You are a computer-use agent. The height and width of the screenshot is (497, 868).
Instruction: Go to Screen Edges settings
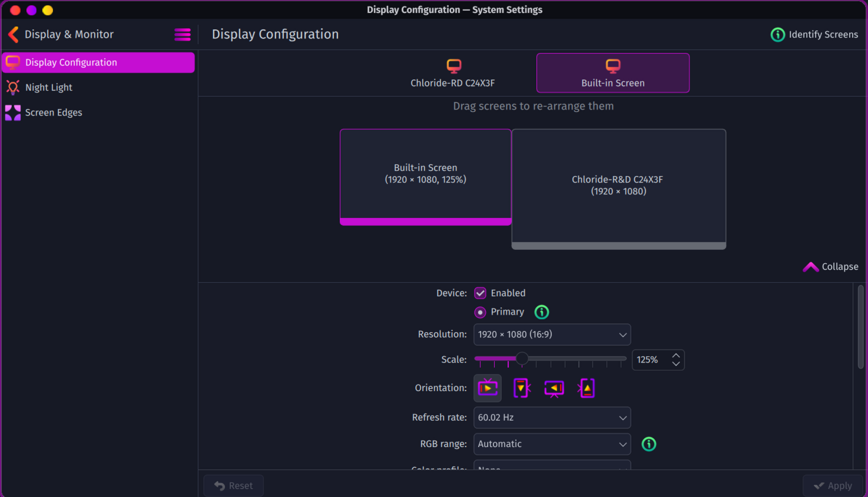[x=54, y=112]
